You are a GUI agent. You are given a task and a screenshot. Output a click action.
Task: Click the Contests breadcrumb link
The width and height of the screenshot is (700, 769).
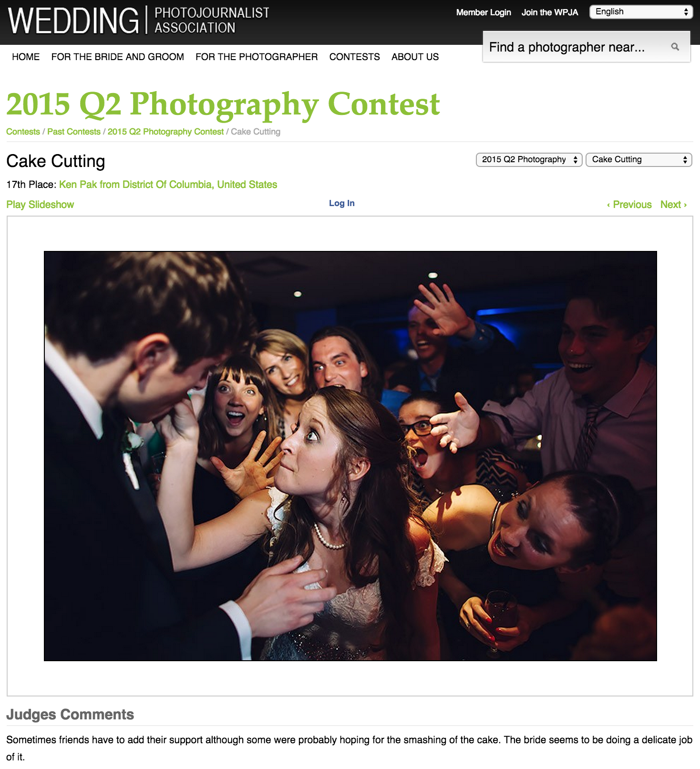[23, 132]
